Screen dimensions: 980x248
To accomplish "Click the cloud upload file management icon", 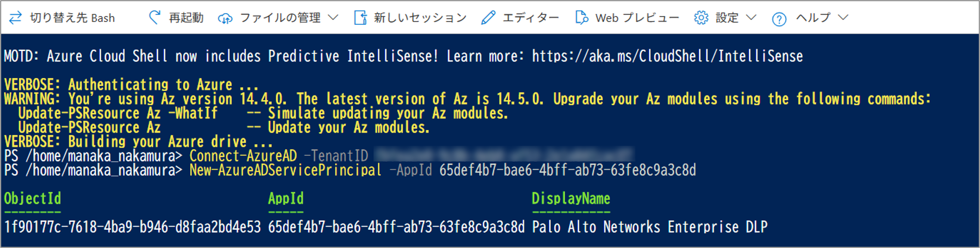I will click(x=225, y=18).
